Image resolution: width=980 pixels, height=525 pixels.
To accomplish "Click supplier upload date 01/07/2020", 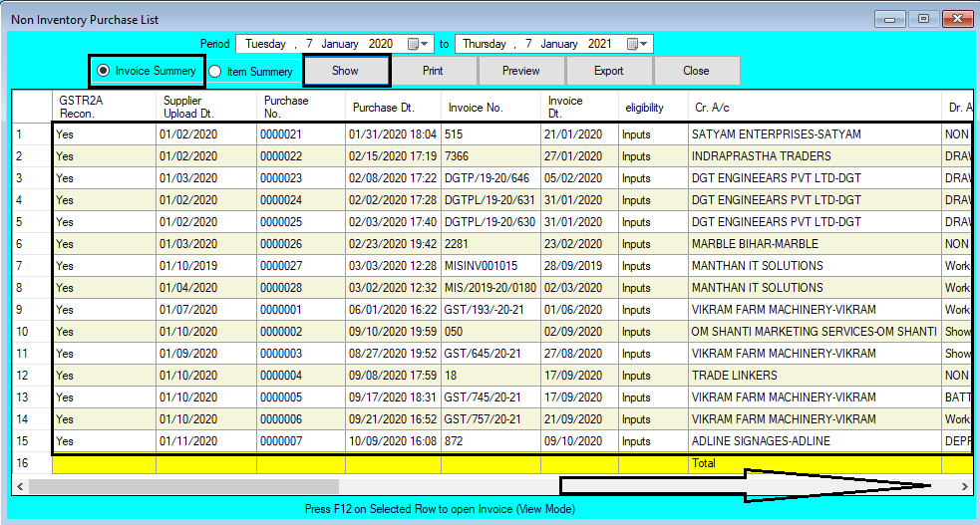I will click(x=206, y=310).
